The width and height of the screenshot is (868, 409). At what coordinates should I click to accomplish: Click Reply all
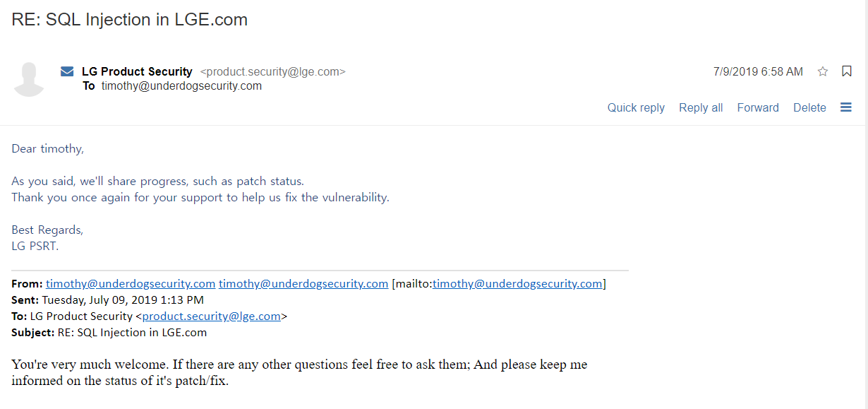click(701, 107)
